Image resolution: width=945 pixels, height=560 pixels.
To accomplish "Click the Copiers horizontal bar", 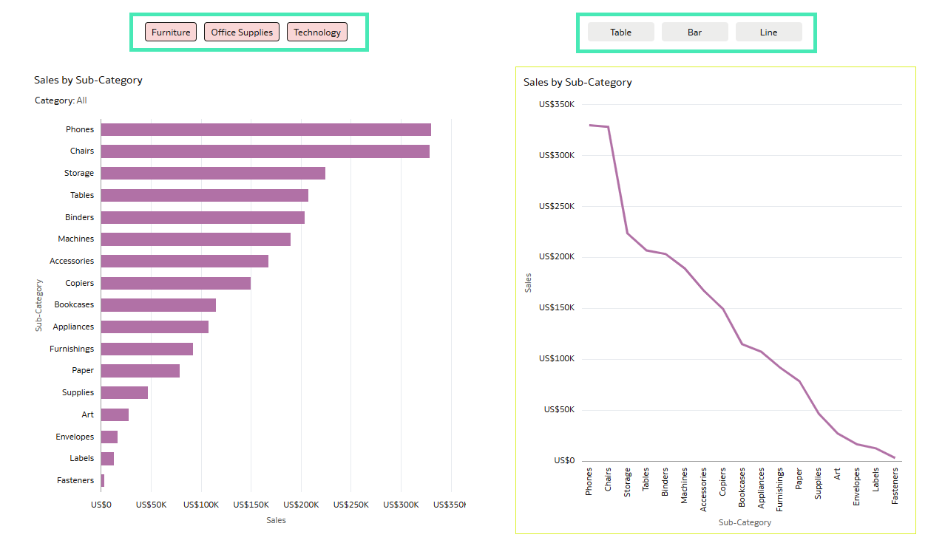I will tap(175, 284).
